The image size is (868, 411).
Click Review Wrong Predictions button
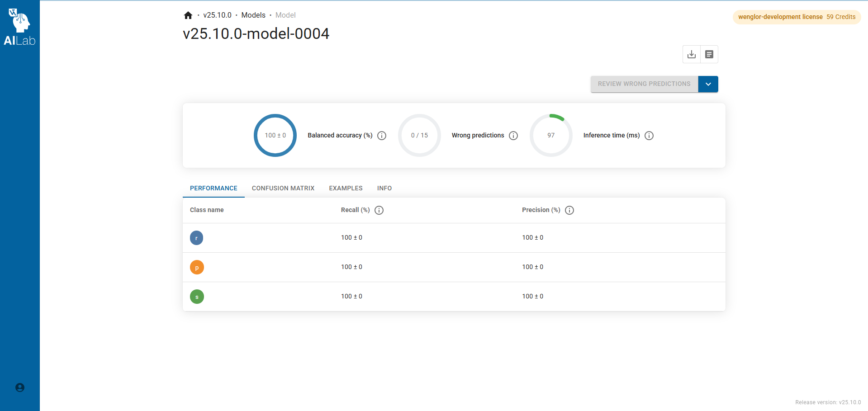coord(644,84)
